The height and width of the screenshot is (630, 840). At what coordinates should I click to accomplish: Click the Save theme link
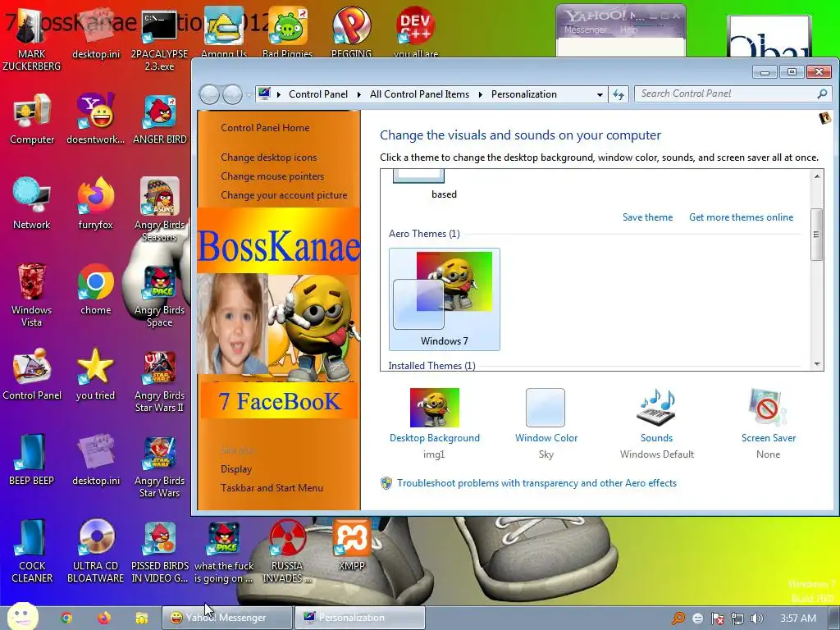coord(647,217)
